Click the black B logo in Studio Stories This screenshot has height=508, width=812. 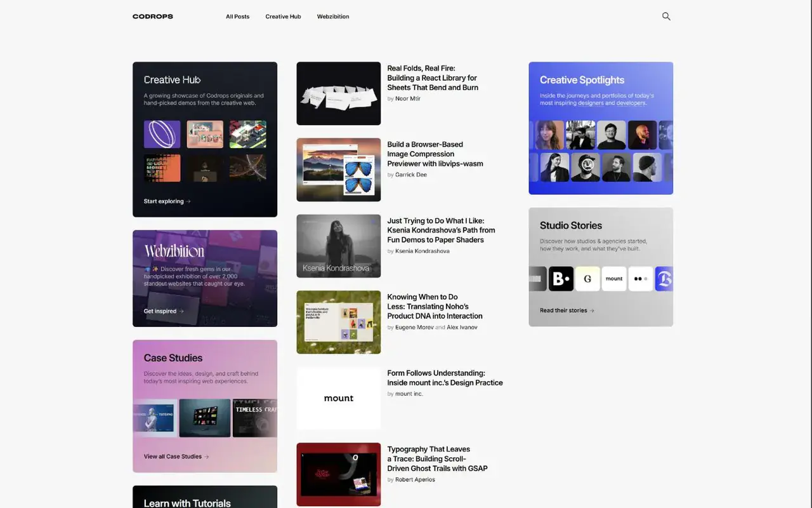click(561, 279)
